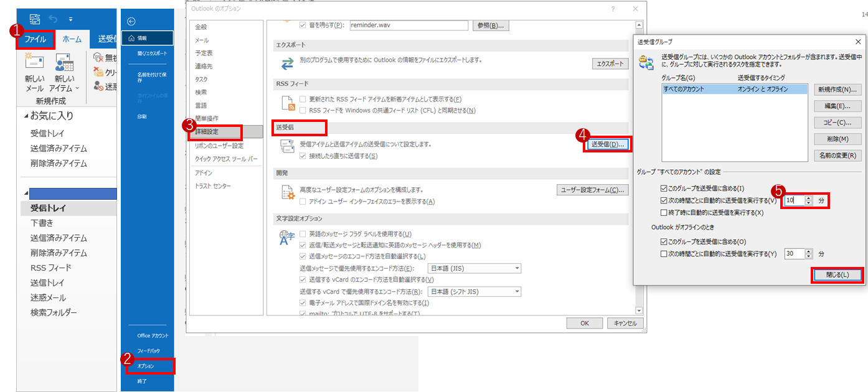868x392 pixels.
Task: Click the ユーザー設定フォーム(C)... button
Action: [x=592, y=190]
